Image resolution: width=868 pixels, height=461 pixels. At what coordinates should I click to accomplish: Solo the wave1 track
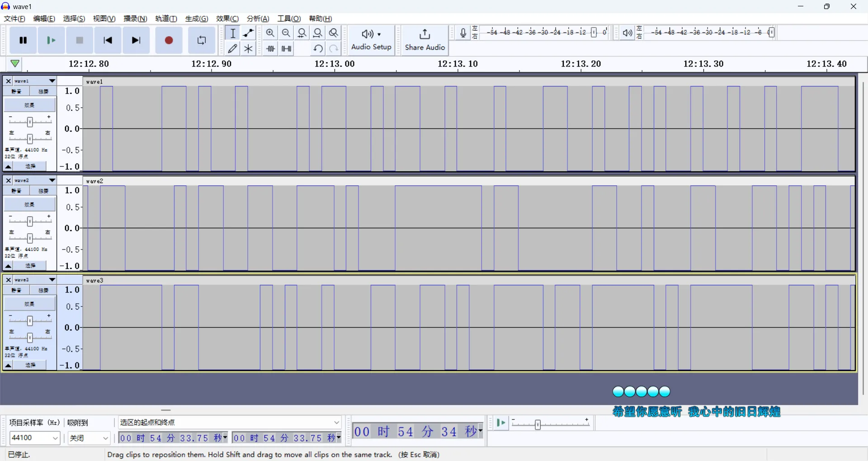pos(43,91)
